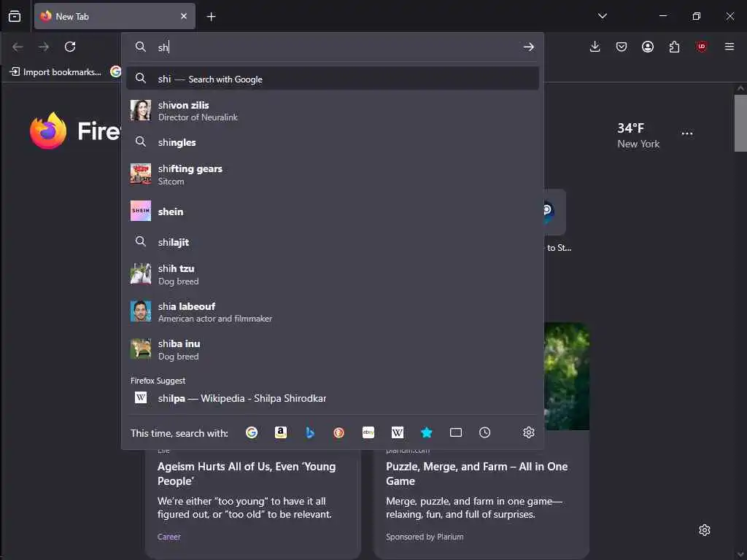Open 'Ageism Hurts All of Us' article
Screen dimensions: 747x560
pyautogui.click(x=247, y=474)
